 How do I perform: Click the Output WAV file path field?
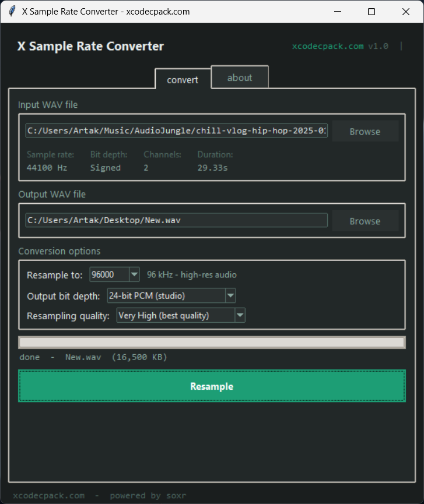(176, 220)
